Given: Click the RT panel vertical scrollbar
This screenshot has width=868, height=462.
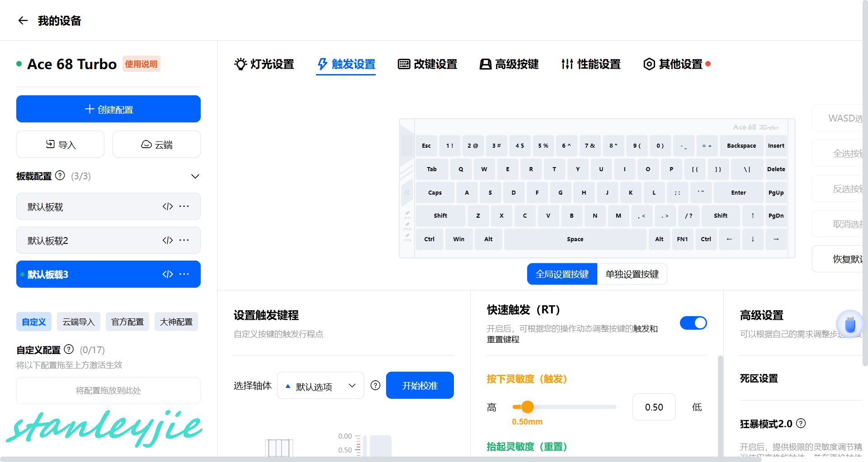Looking at the screenshot, I should pyautogui.click(x=720, y=406).
